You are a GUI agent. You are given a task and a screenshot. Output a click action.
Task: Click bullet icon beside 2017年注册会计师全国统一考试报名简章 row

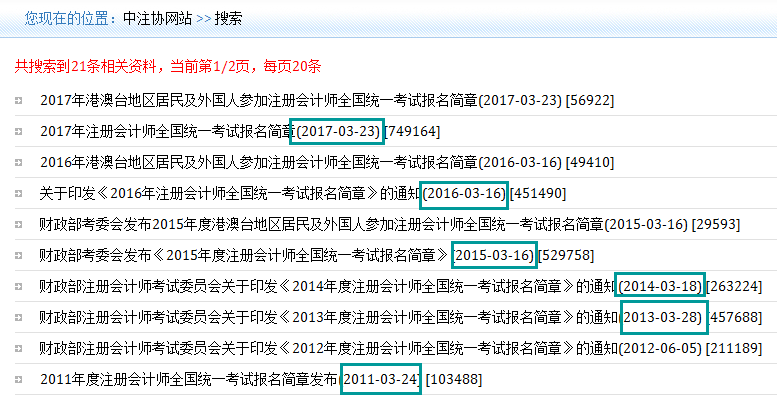pos(19,131)
